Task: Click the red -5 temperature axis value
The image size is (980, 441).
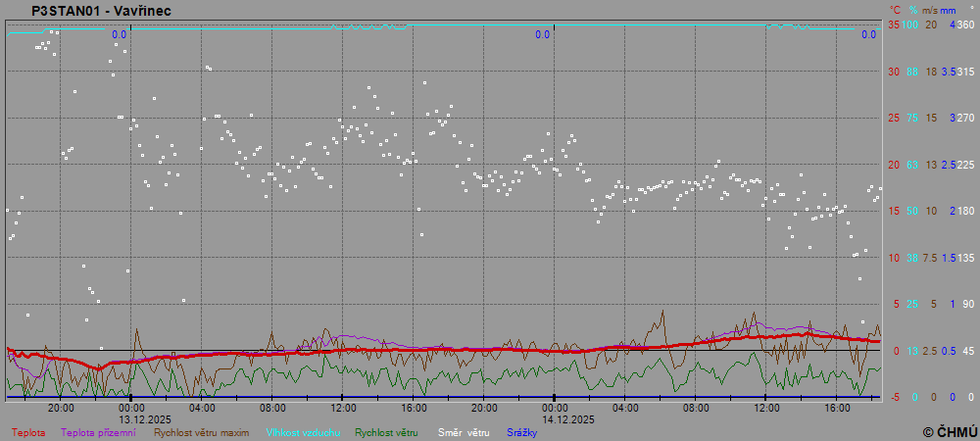Action: (893, 397)
